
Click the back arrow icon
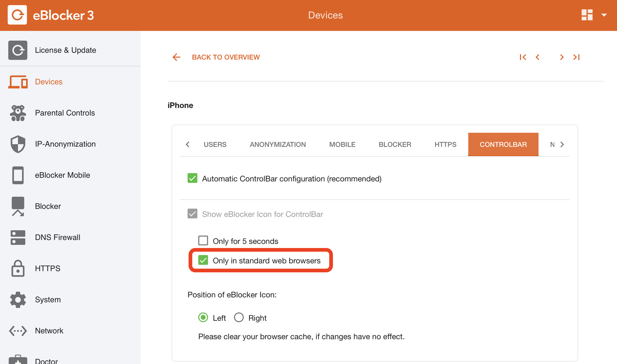(x=176, y=57)
